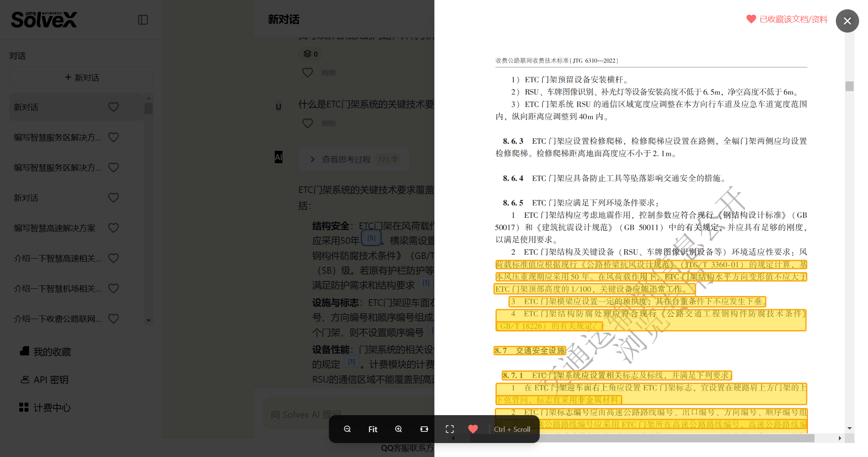Click citation reference [5]
Screen dimensions: 868x457
click(371, 238)
